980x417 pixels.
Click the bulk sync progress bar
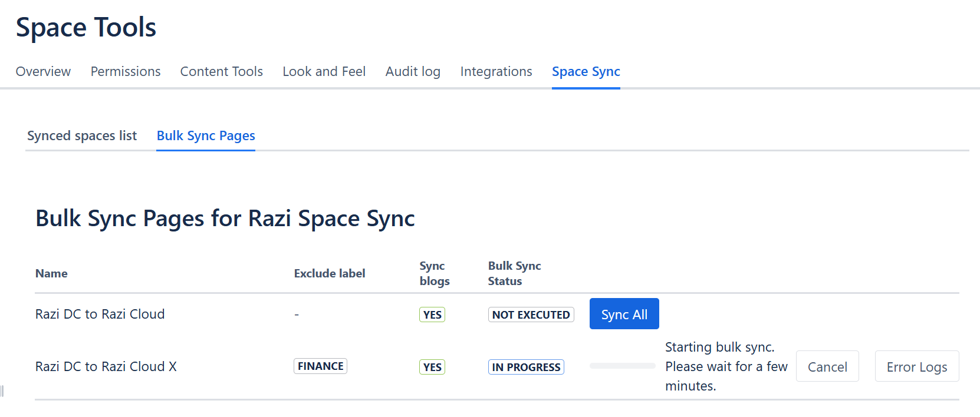(623, 366)
